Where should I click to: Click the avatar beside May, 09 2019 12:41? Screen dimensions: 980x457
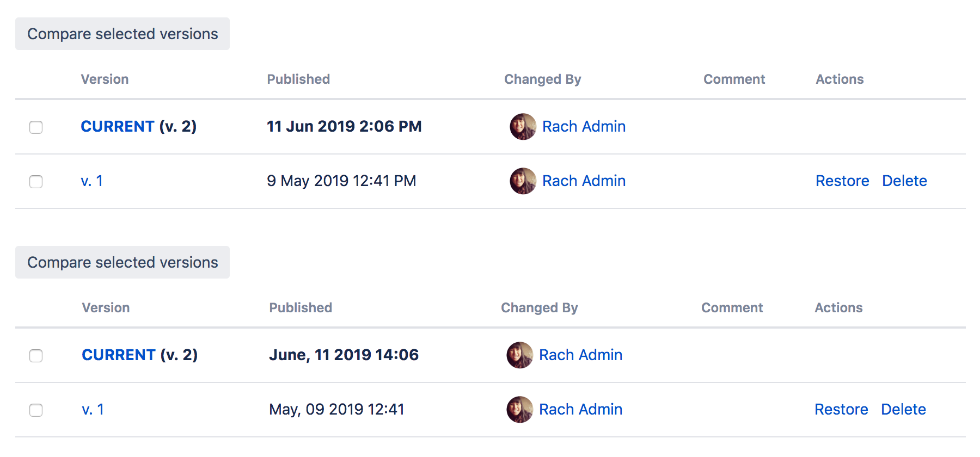coord(519,410)
